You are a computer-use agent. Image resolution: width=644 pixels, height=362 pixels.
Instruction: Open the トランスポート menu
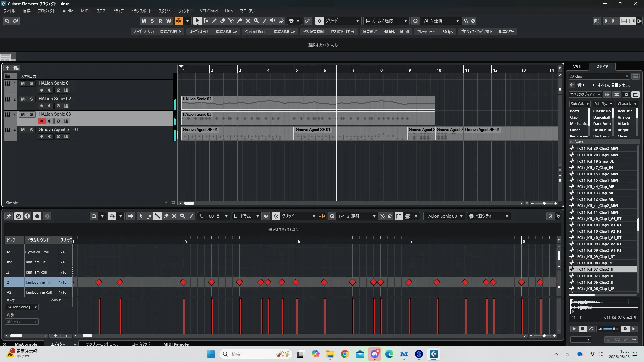point(141,11)
